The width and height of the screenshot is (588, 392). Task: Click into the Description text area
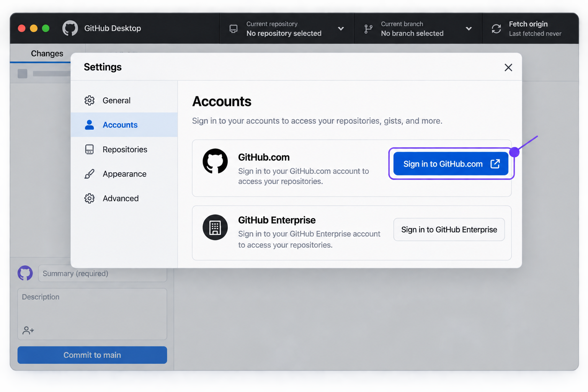(92, 314)
